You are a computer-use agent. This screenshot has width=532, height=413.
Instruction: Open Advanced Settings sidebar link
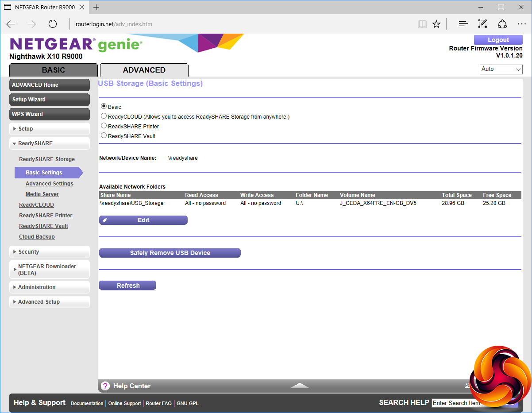(x=50, y=184)
